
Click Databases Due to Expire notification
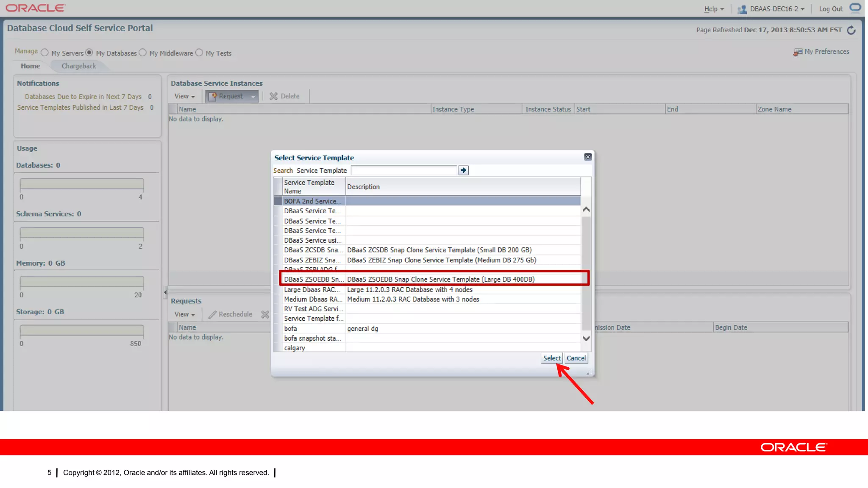[83, 97]
